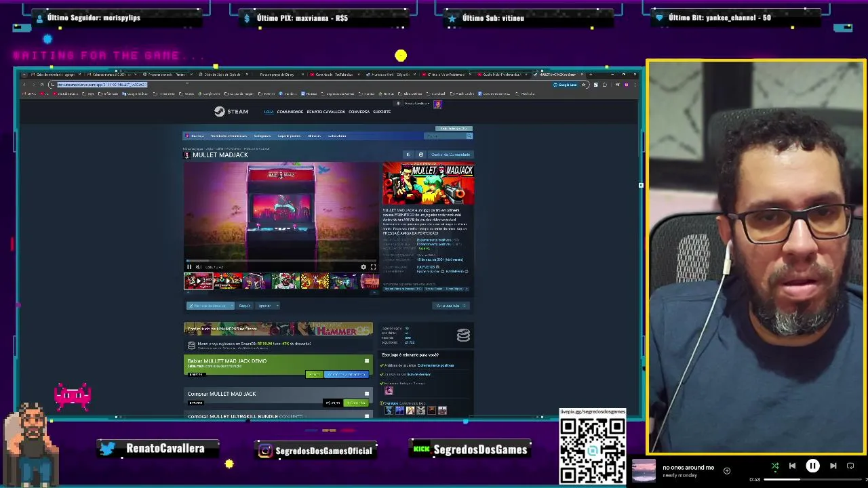Toggle Spotify shuffle
Viewport: 868px width, 488px height.
[775, 466]
